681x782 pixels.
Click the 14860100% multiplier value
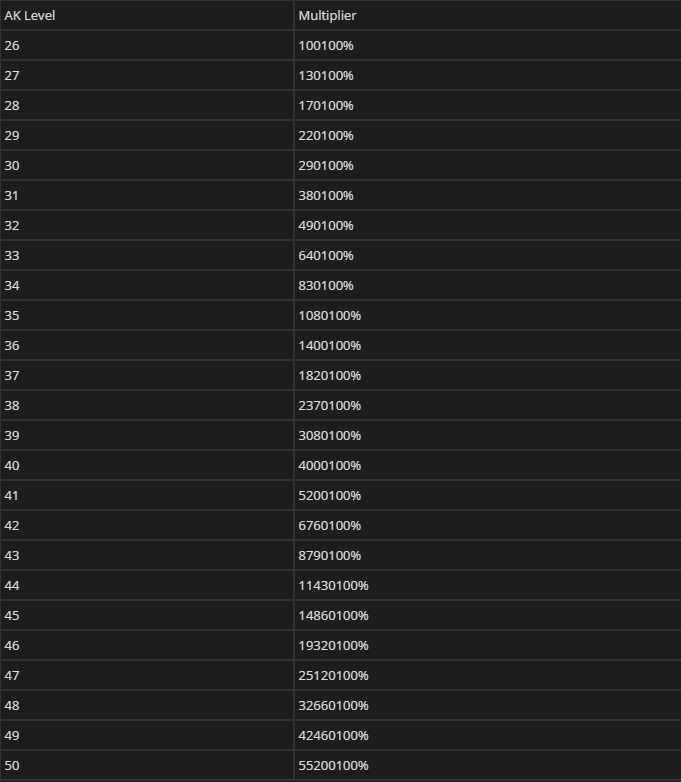point(333,616)
